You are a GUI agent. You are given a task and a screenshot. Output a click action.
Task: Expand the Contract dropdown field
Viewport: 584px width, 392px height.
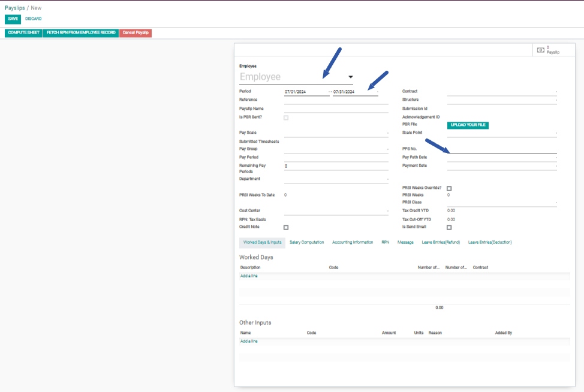pos(502,92)
